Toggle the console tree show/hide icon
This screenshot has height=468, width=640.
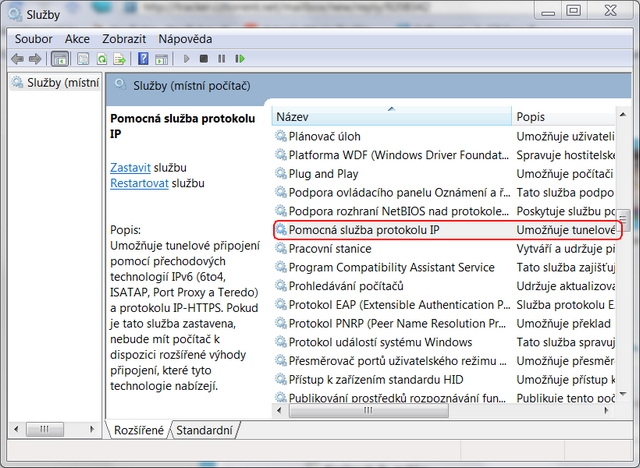[x=60, y=59]
